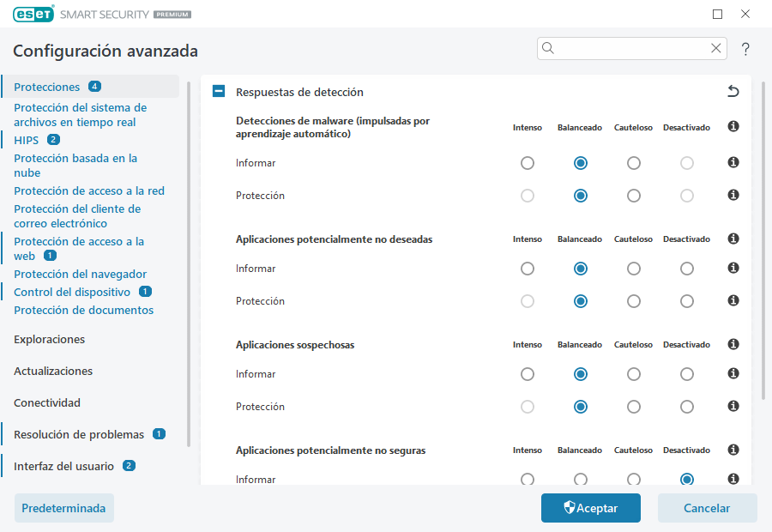
Task: Click the search magnifier icon
Action: (548, 48)
